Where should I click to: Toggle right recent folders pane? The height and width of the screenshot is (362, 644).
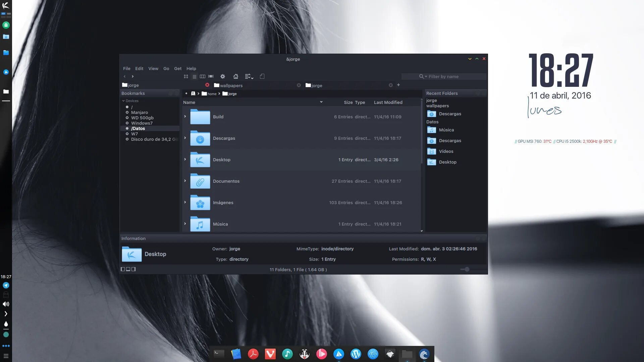(133, 269)
